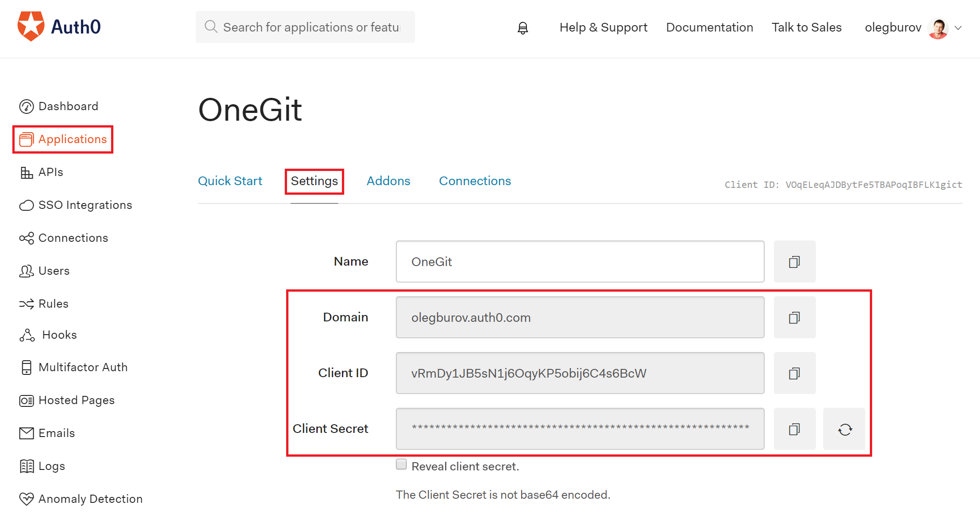980x512 pixels.
Task: Copy the Client Secret value
Action: point(794,429)
